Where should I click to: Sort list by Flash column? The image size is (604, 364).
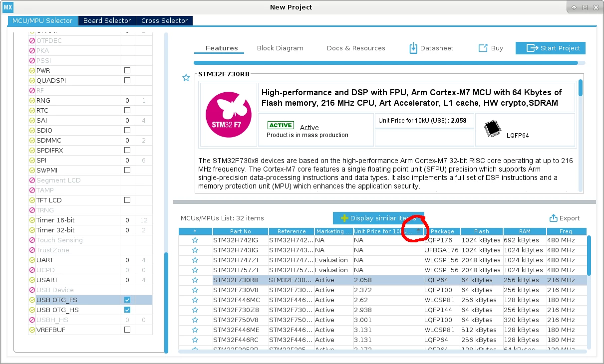[x=482, y=231]
